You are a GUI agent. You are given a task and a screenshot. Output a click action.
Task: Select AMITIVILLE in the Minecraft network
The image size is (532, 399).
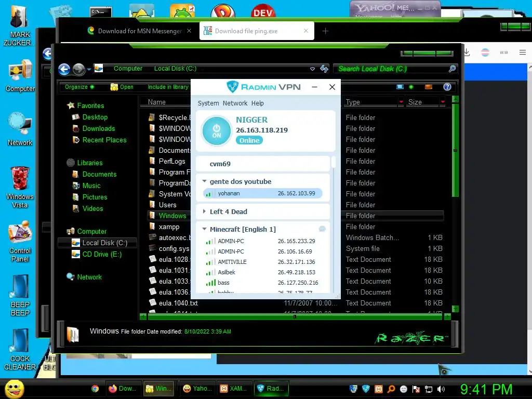point(262,262)
